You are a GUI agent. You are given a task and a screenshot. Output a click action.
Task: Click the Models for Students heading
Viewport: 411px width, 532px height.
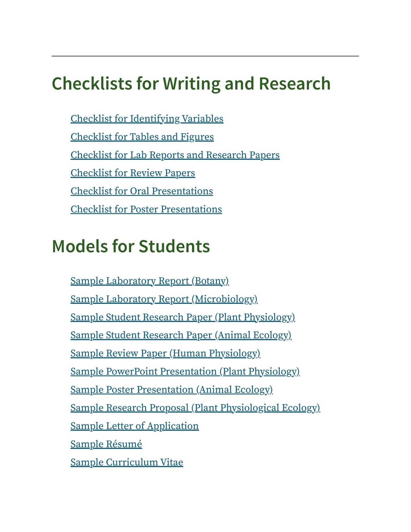[131, 246]
